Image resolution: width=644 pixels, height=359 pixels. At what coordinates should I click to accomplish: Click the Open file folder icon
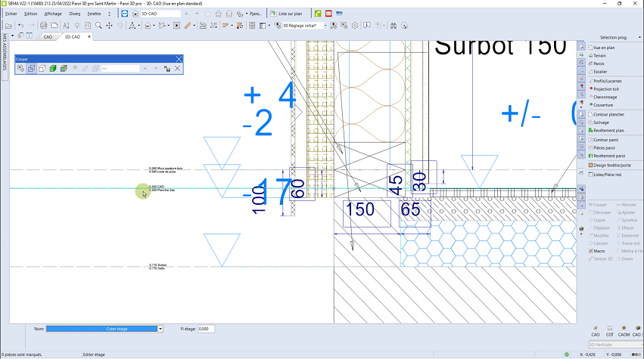pyautogui.click(x=8, y=25)
